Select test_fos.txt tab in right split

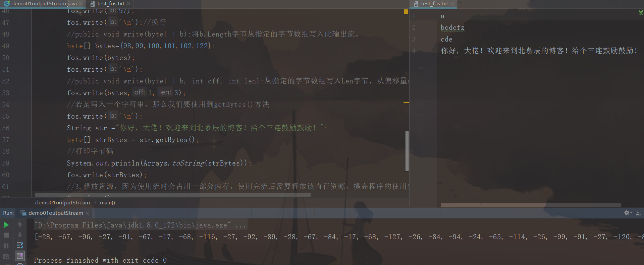coord(434,4)
